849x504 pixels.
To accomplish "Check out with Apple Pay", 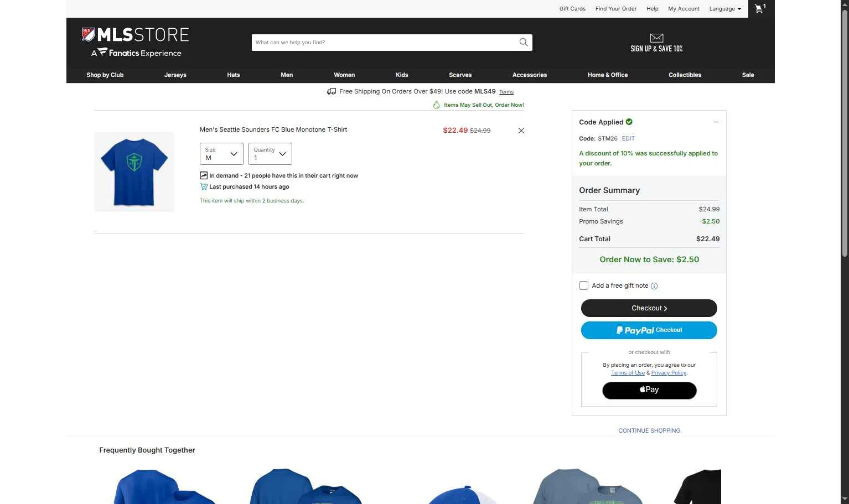I will pos(649,390).
